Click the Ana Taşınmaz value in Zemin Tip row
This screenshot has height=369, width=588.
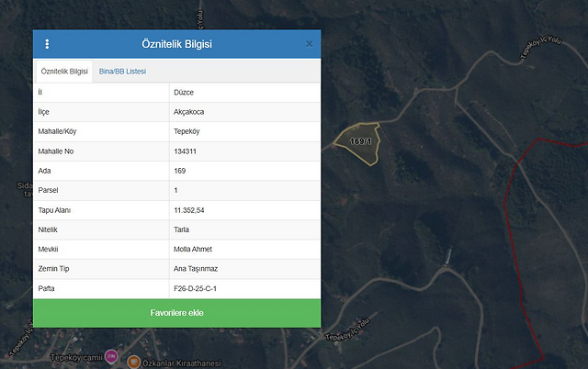[x=198, y=269]
